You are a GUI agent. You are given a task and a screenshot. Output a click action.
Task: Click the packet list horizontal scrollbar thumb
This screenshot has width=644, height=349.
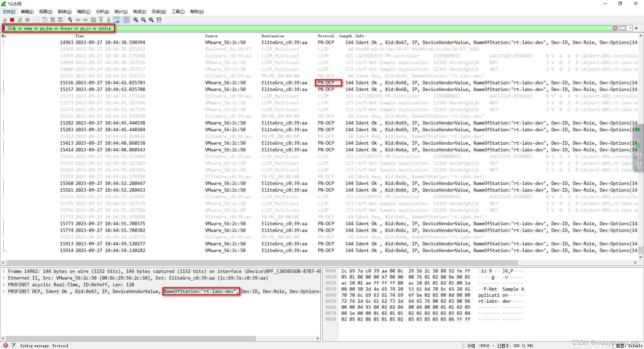pyautogui.click(x=262, y=262)
